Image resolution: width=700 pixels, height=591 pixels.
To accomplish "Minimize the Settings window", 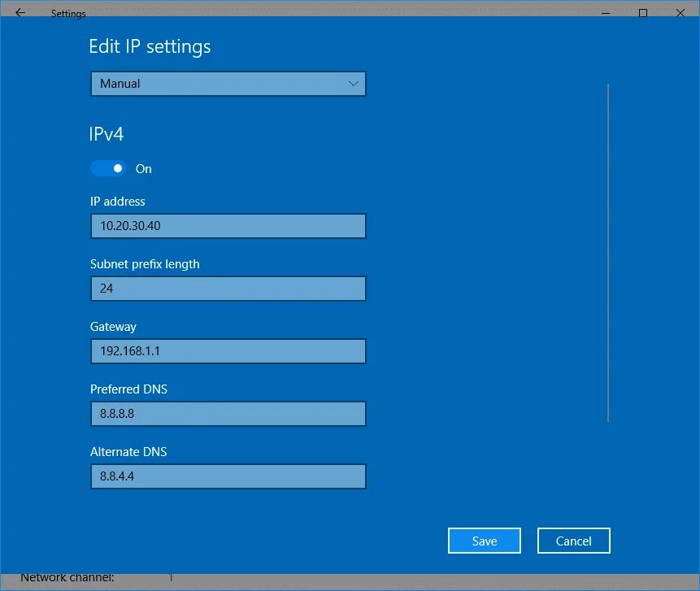I will [606, 13].
